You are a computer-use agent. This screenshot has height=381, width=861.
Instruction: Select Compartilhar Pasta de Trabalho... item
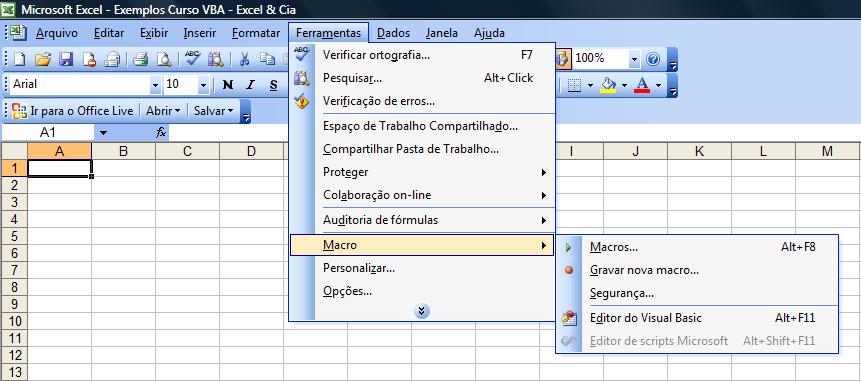(x=422, y=149)
